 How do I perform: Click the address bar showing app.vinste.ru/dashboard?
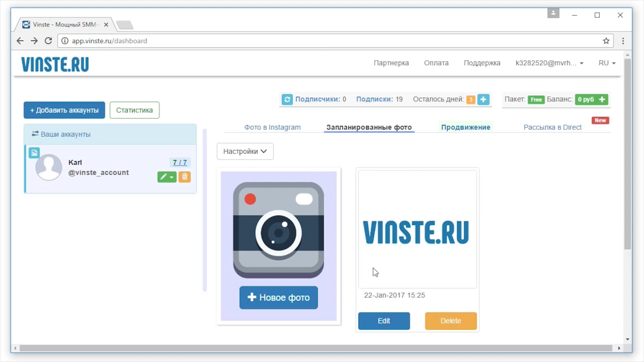336,41
